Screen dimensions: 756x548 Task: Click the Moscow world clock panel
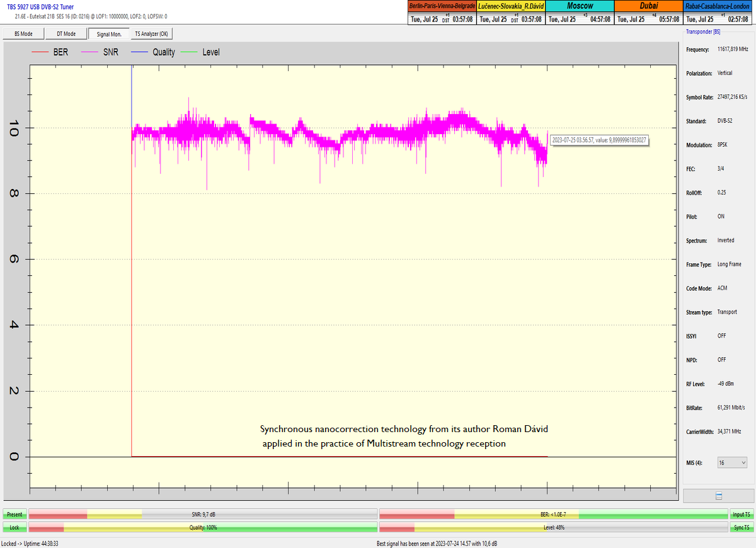[x=579, y=13]
